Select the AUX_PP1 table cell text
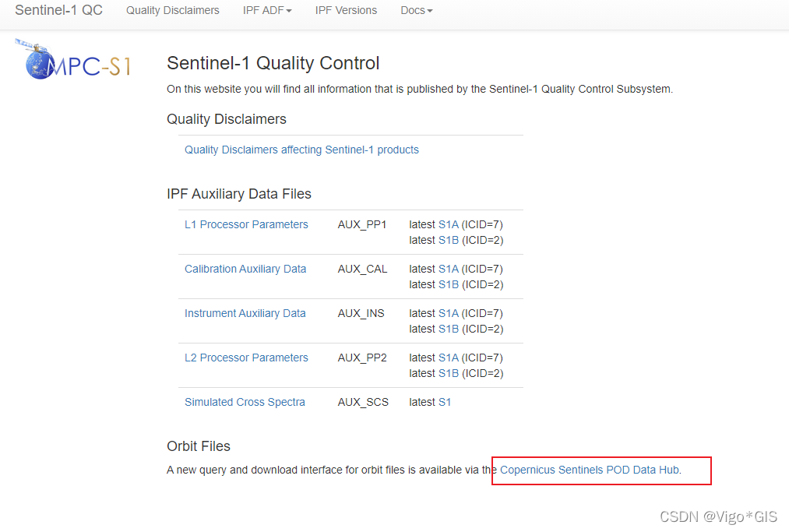The height and width of the screenshot is (532, 789). 362,224
